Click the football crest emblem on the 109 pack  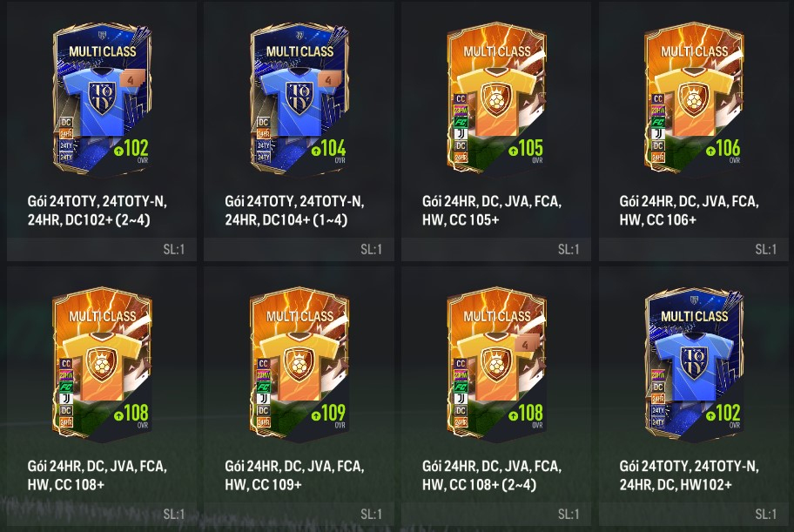click(299, 365)
